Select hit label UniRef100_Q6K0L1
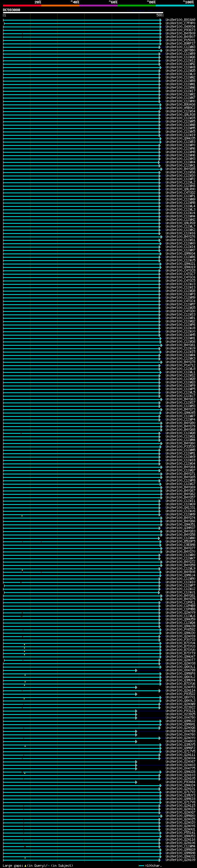Viewport: 197px width, 868px height. coord(180,667)
